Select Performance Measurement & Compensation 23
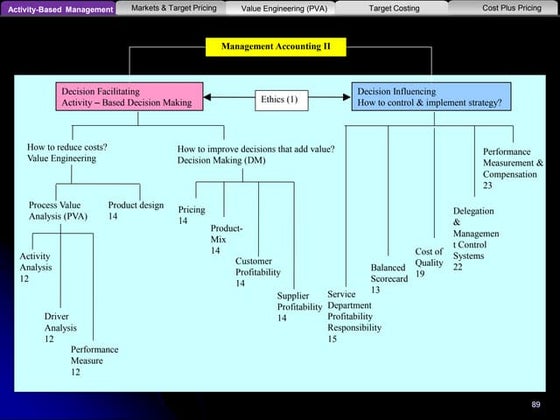560x420 pixels. [x=513, y=169]
